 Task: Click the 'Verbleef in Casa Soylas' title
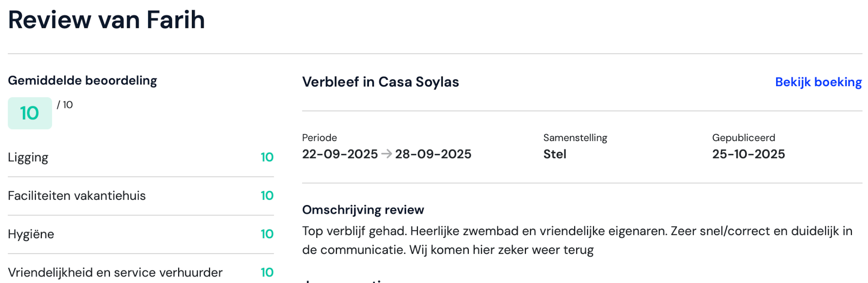(x=380, y=82)
